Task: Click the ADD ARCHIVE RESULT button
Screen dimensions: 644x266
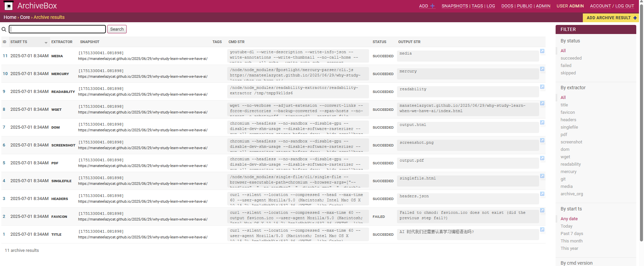Action: 610,18
